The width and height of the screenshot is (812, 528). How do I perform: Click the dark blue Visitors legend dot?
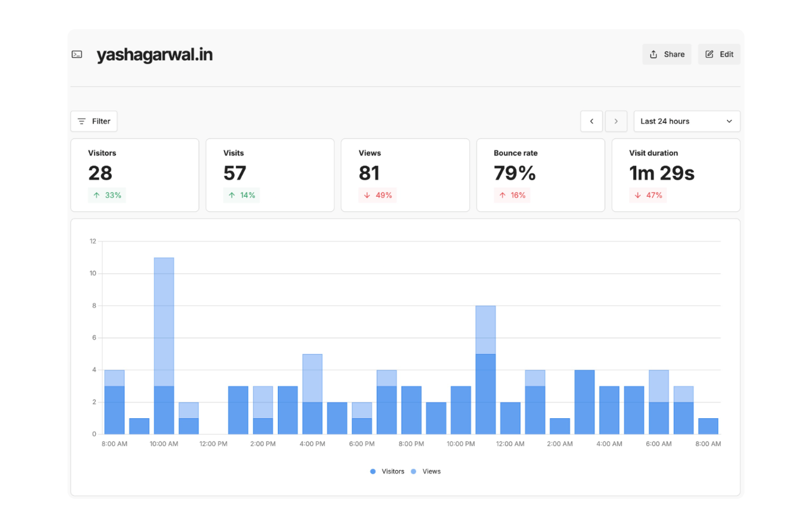372,472
